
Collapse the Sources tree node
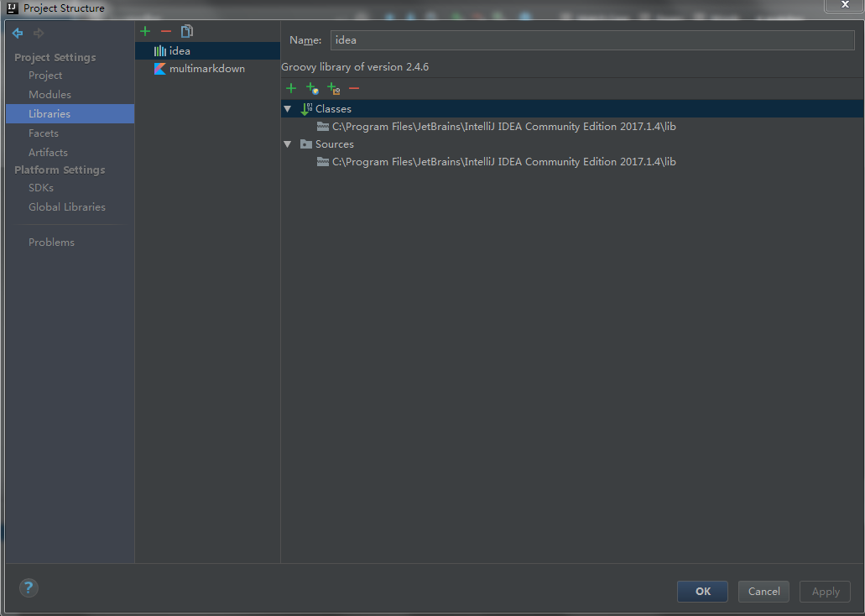pos(288,144)
